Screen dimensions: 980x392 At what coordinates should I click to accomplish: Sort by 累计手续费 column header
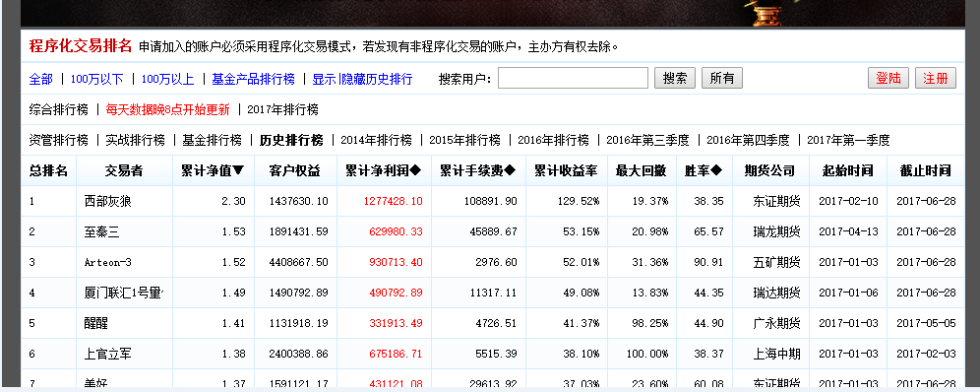(x=478, y=170)
